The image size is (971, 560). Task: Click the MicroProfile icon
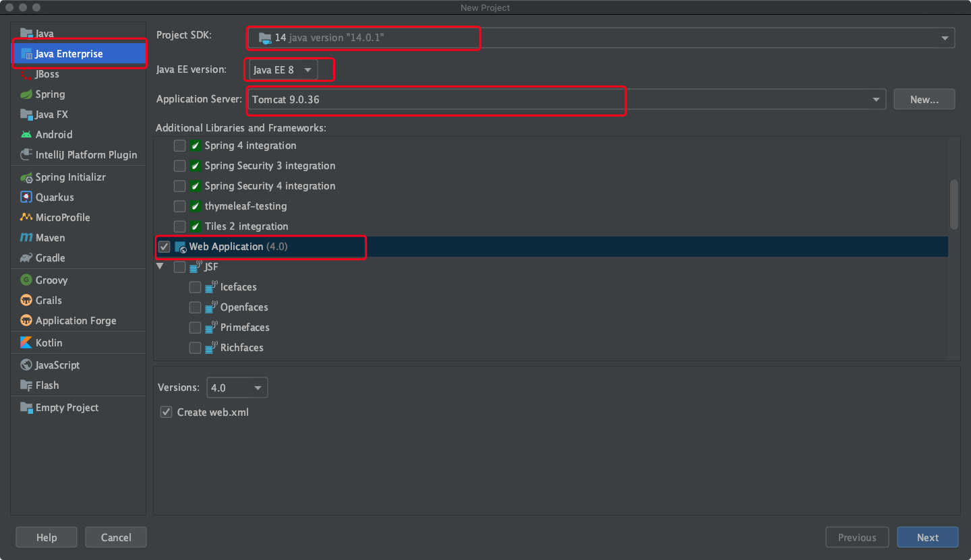point(26,218)
